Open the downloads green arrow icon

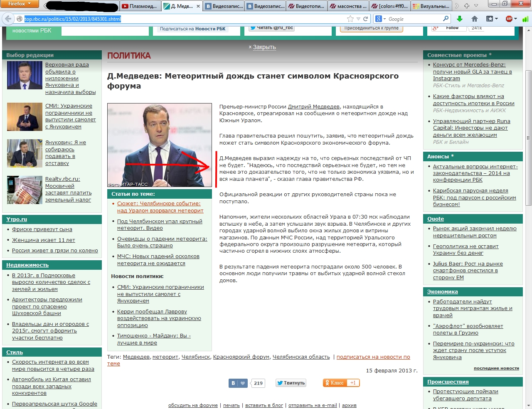pos(460,19)
